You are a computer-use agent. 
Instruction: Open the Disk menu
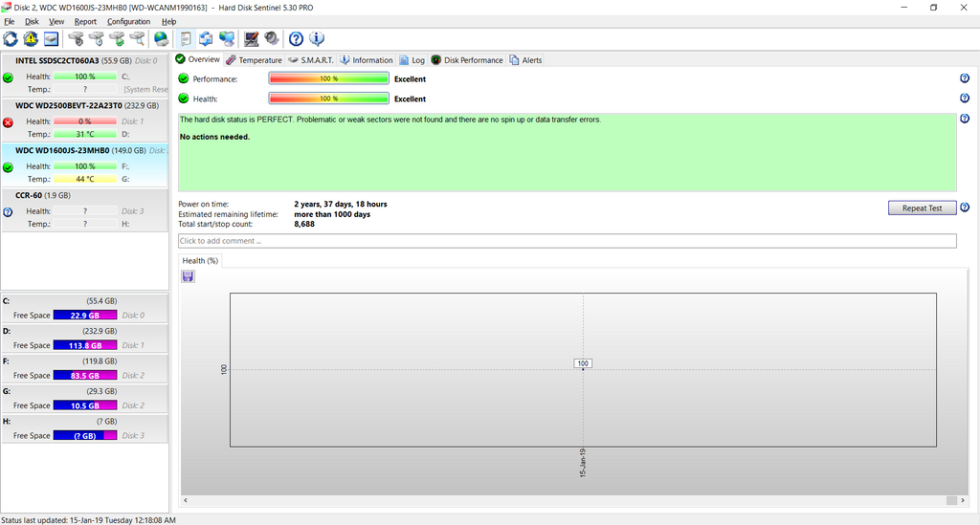tap(32, 21)
